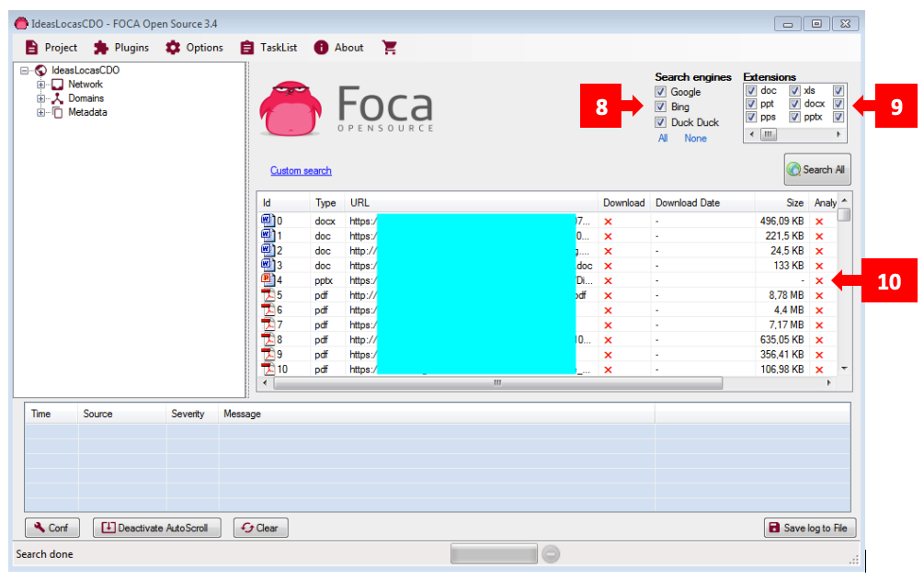
Task: Click the Conf button
Action: tap(51, 528)
